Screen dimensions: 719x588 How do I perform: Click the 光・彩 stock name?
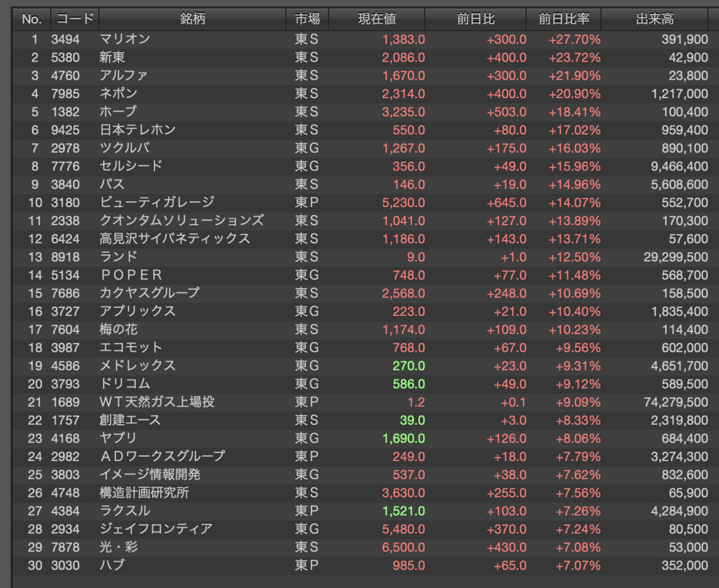point(119,546)
